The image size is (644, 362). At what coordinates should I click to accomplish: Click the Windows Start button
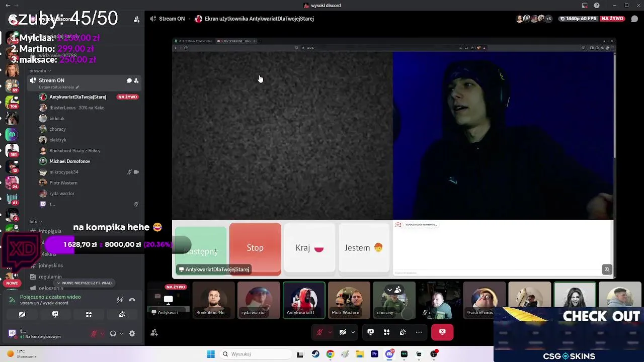211,354
